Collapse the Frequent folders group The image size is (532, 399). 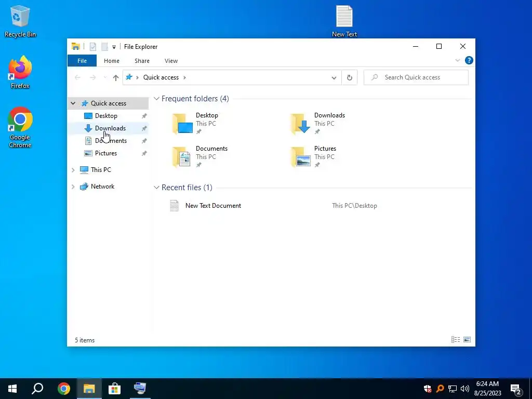tap(156, 99)
